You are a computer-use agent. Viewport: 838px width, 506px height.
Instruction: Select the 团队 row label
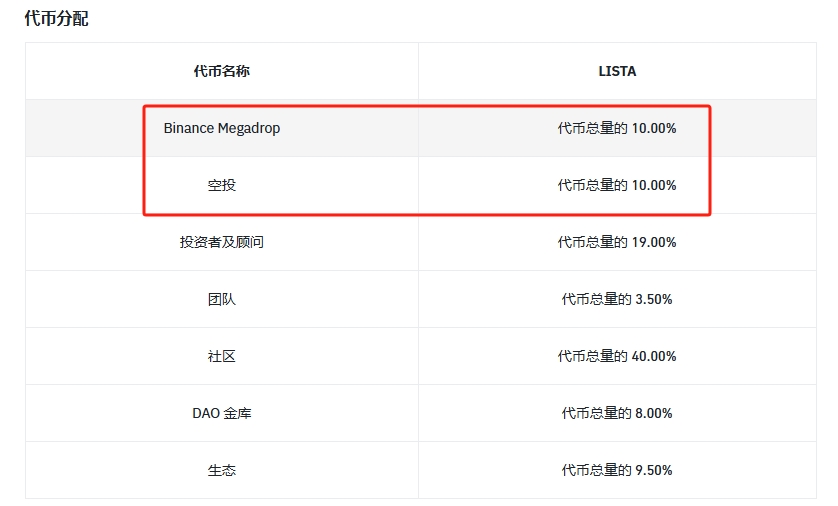(221, 299)
